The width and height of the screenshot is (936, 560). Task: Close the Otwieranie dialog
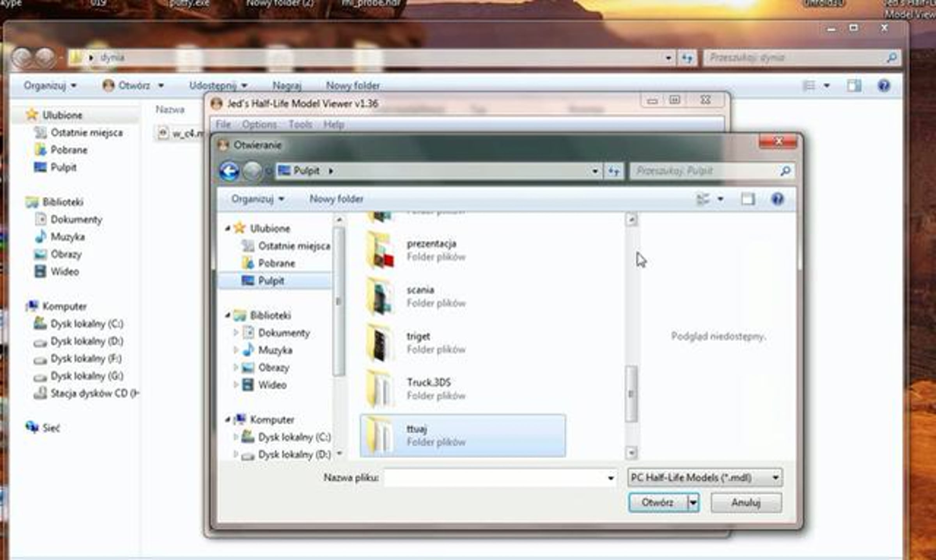[x=778, y=142]
